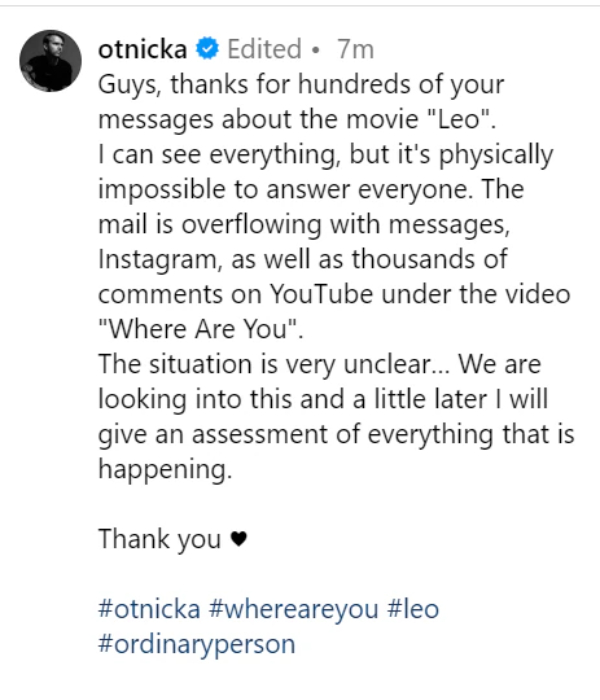
Task: Click the black heart emoji
Action: click(238, 540)
